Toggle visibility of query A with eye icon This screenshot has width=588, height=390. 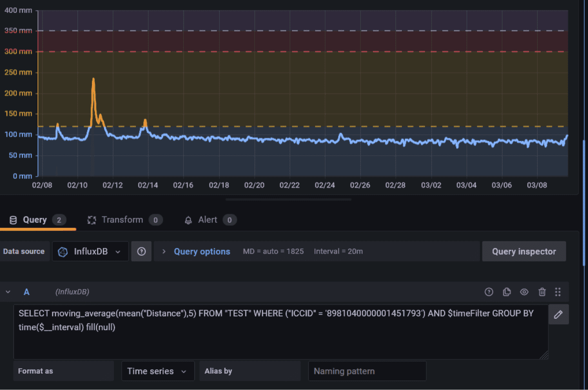pyautogui.click(x=524, y=292)
